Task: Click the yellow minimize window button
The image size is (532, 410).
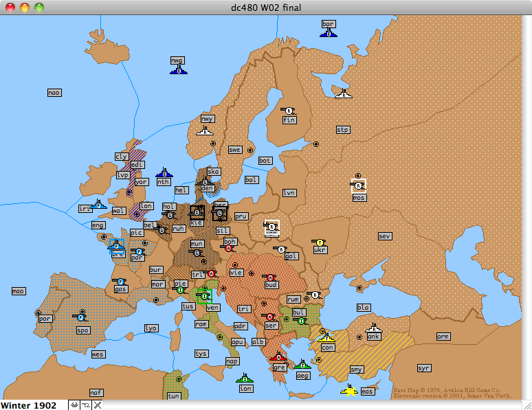Action: pos(25,8)
